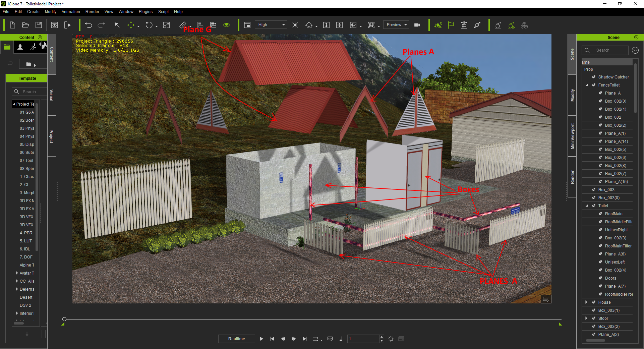
Task: Open project via folder icon
Action: coord(25,25)
